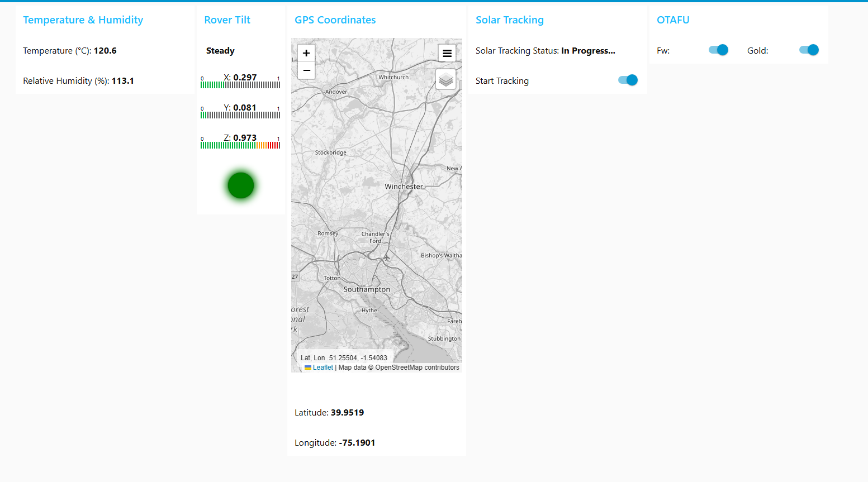Open the map layers control
Viewport: 868px width, 482px height.
[445, 80]
